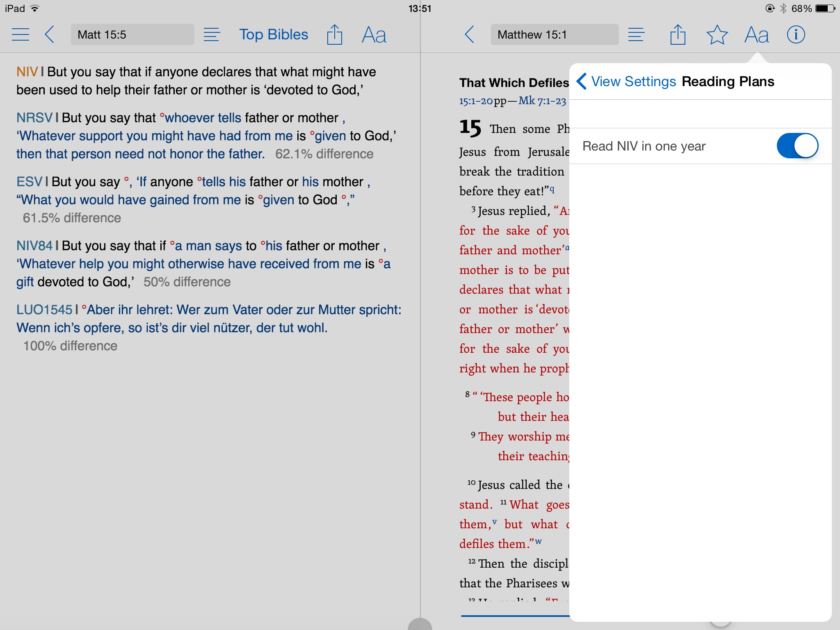
Task: Open right pane Aa view settings
Action: (757, 34)
